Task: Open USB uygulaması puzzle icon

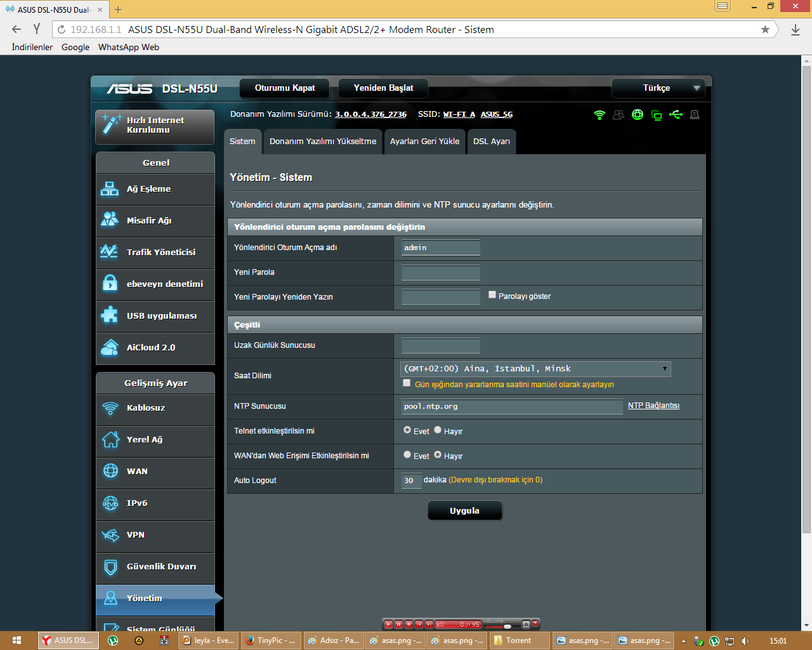Action: (110, 315)
